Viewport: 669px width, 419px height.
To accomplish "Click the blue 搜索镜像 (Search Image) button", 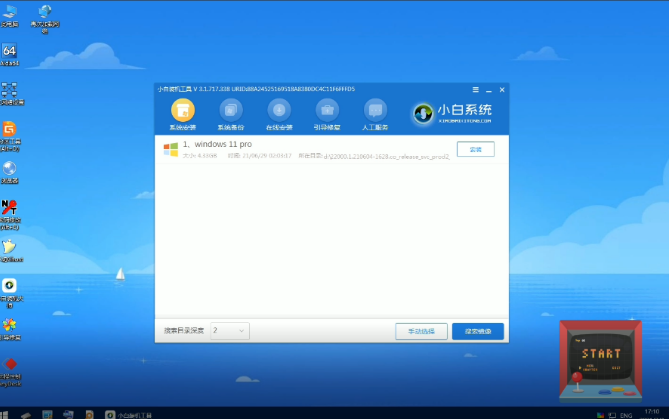I will pyautogui.click(x=477, y=331).
